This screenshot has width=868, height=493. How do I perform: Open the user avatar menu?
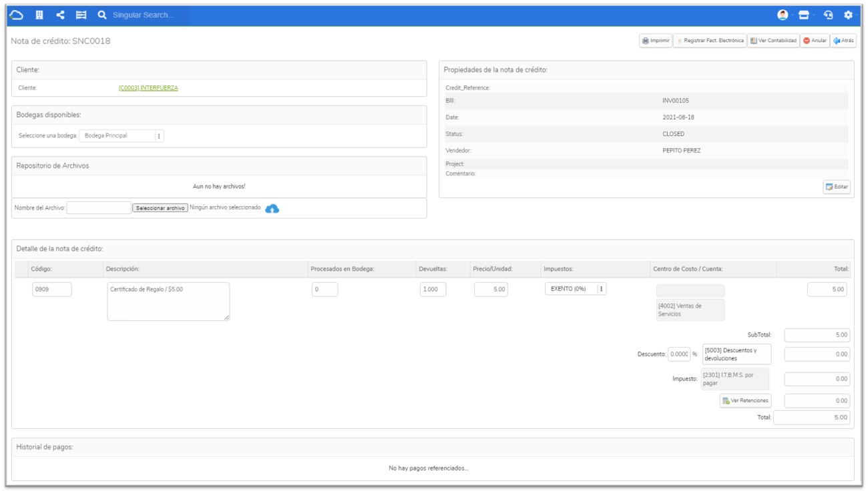(784, 15)
